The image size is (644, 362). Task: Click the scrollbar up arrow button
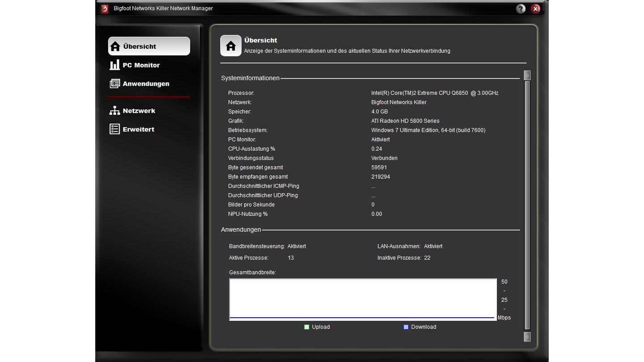pyautogui.click(x=527, y=75)
